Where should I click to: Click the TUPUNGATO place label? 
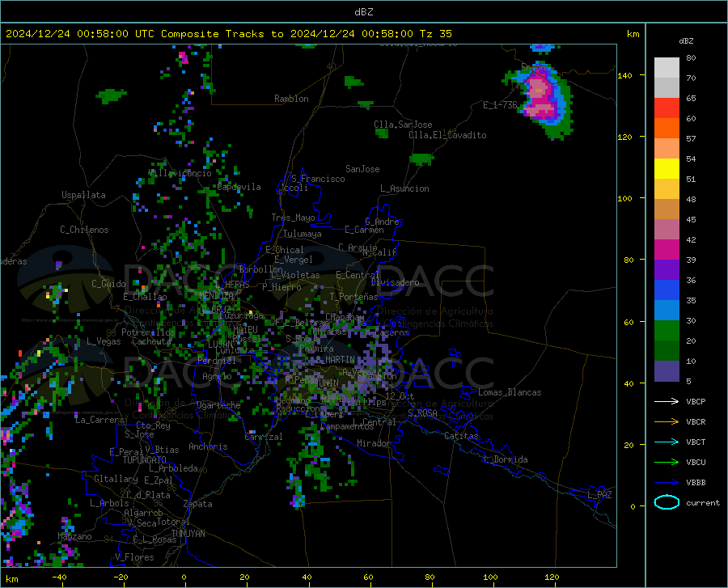145,460
